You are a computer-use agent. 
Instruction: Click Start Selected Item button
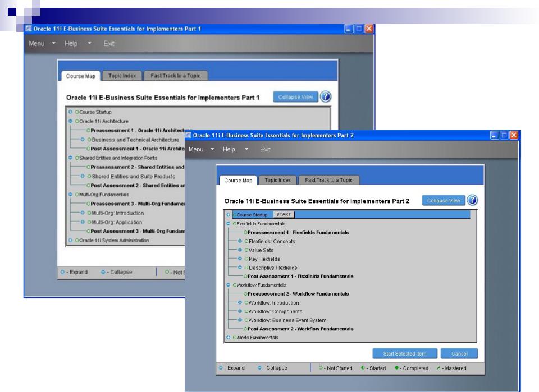(x=405, y=353)
